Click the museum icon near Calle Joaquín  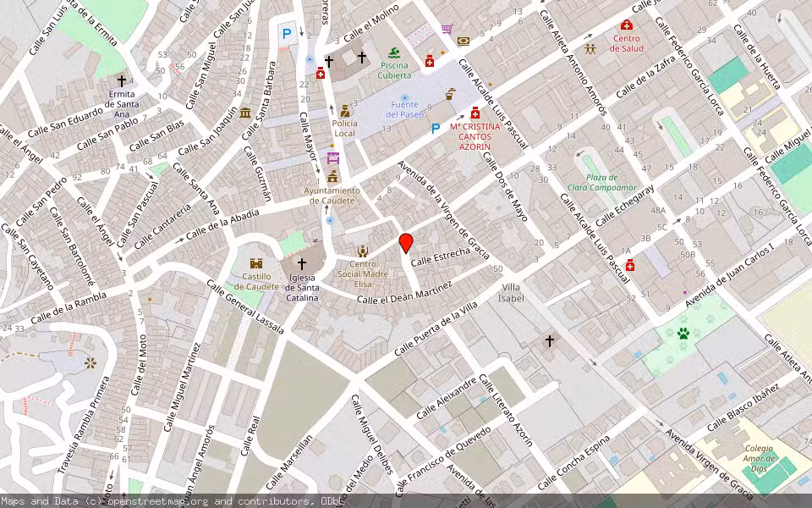pyautogui.click(x=244, y=115)
